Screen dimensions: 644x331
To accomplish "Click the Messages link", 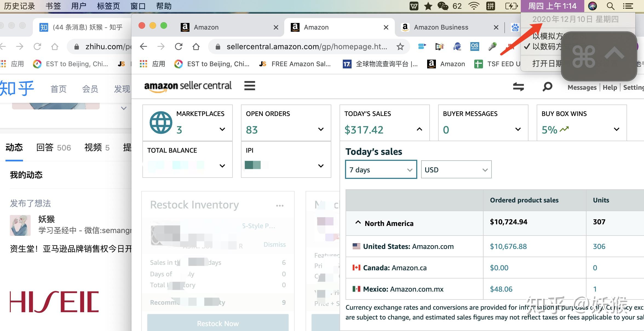I will click(582, 88).
